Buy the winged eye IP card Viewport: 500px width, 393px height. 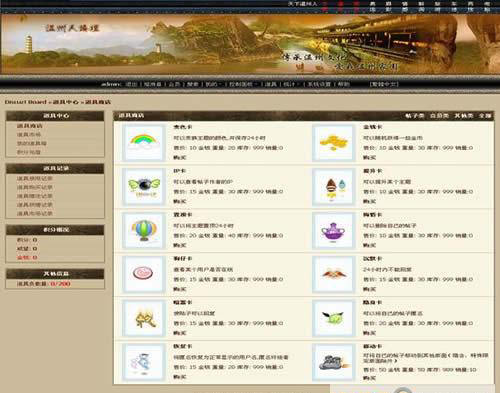click(x=180, y=201)
